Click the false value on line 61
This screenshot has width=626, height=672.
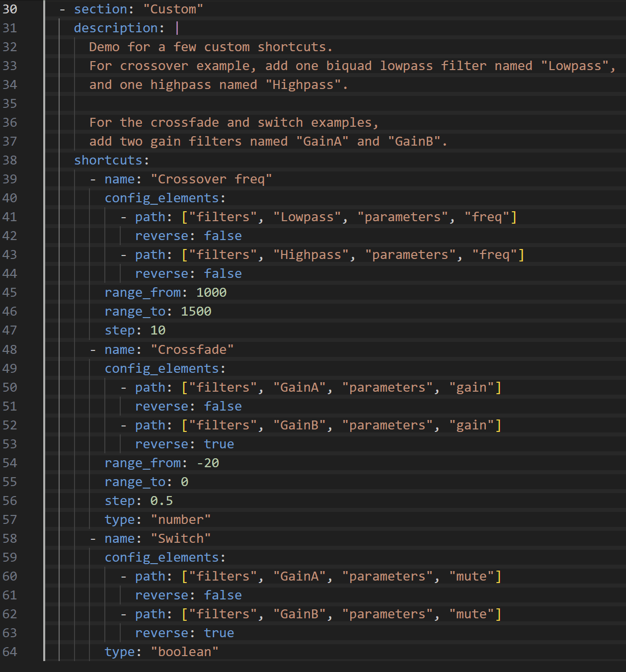point(223,595)
